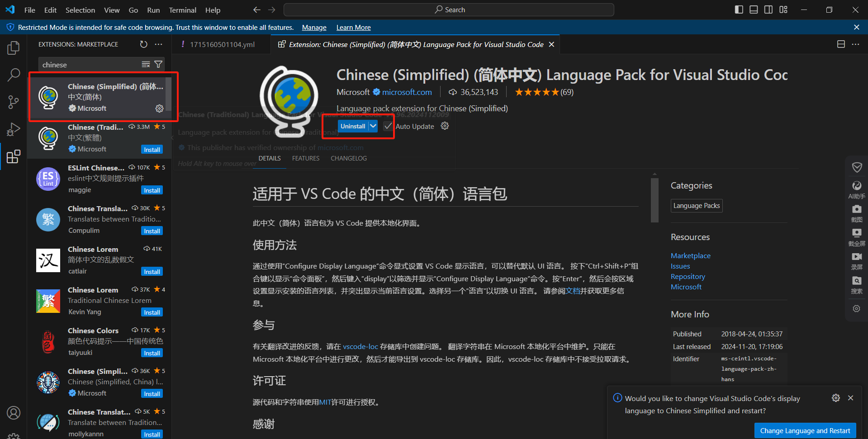This screenshot has width=868, height=439.
Task: Uninstall the Chinese Simplified language pack
Action: tap(353, 126)
